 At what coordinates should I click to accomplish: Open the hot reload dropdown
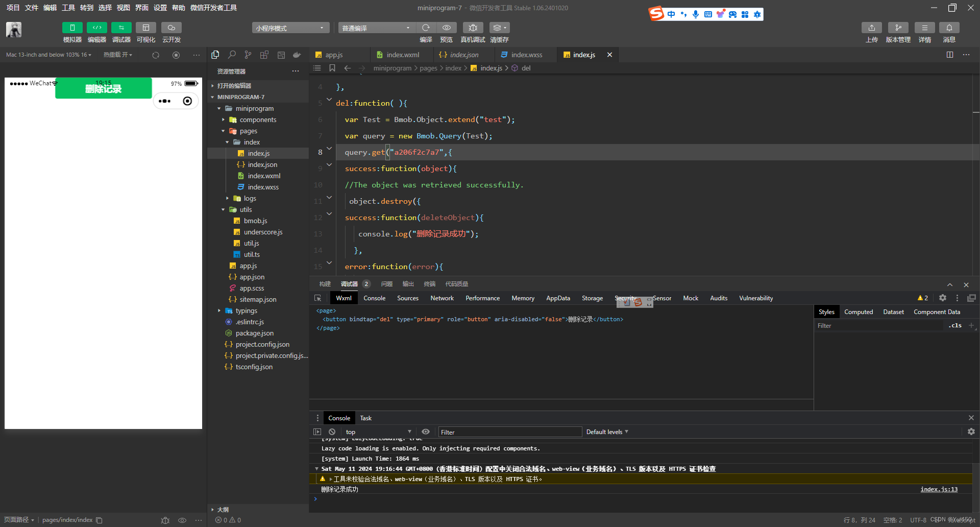(x=118, y=55)
